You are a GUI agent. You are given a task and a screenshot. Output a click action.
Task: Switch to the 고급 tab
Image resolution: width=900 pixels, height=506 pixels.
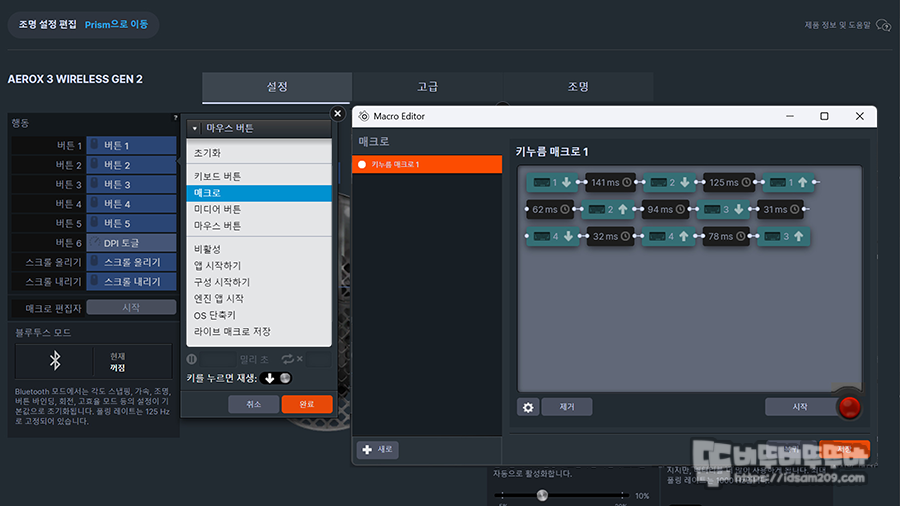click(427, 87)
